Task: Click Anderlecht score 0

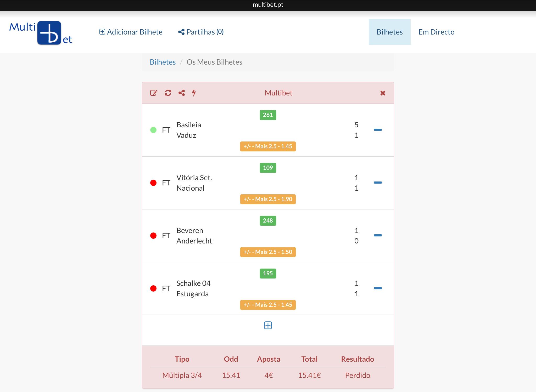Action: (x=356, y=241)
